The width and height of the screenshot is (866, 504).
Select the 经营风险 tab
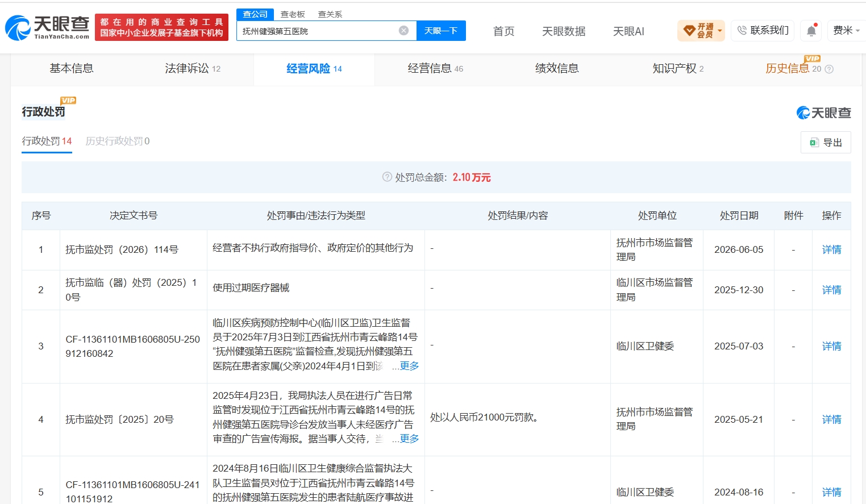click(314, 69)
